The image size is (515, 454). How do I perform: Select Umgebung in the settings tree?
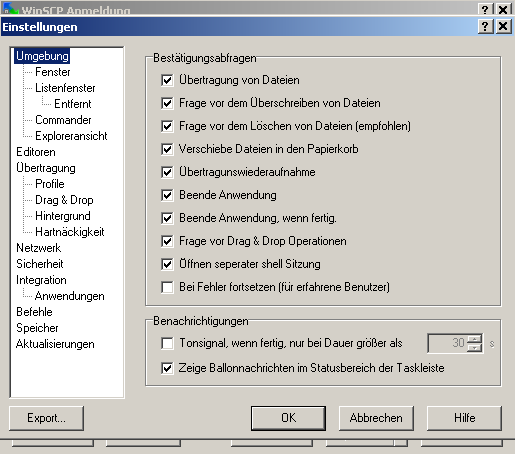pos(42,56)
